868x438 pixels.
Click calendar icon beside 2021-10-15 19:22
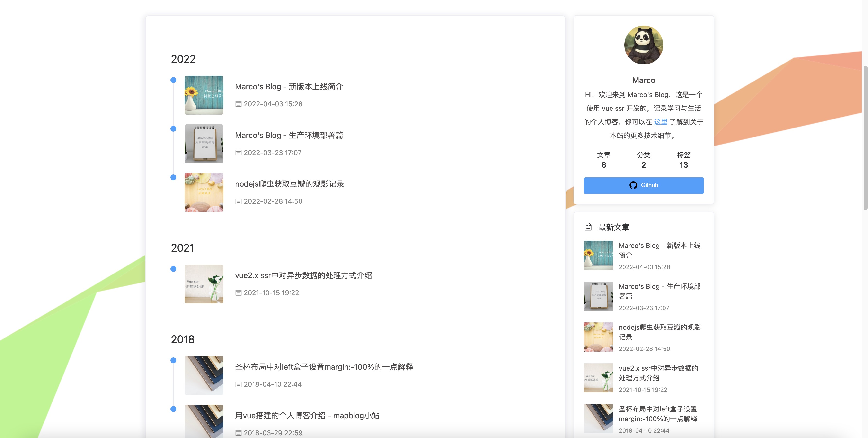238,293
